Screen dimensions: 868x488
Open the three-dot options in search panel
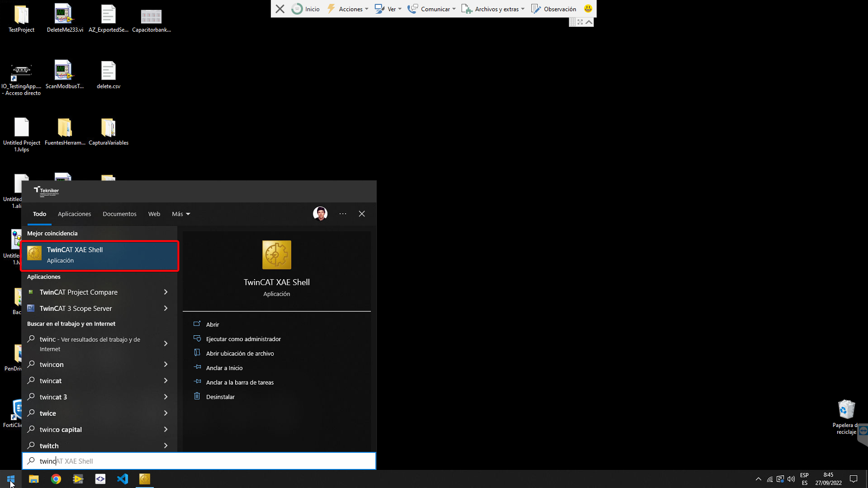click(x=343, y=214)
